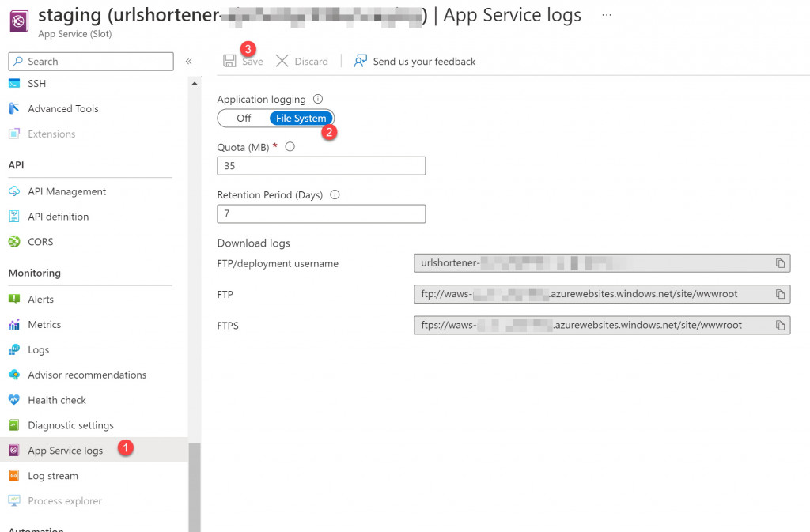Click the feedback person icon

(x=361, y=61)
